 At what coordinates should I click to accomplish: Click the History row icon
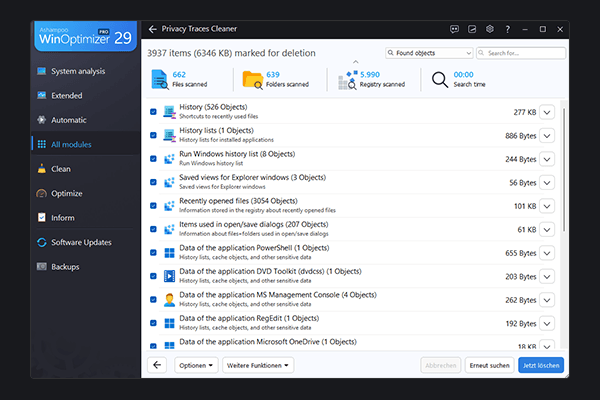169,112
